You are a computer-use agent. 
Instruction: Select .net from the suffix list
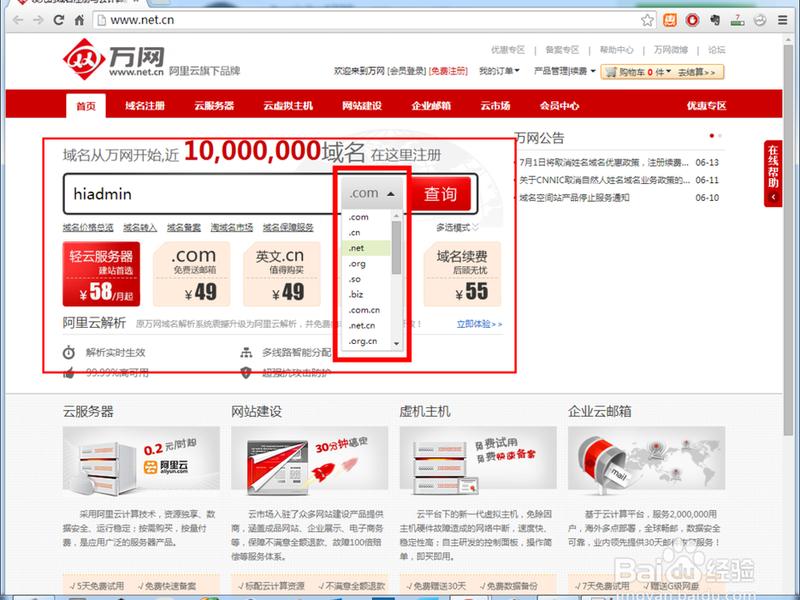365,248
